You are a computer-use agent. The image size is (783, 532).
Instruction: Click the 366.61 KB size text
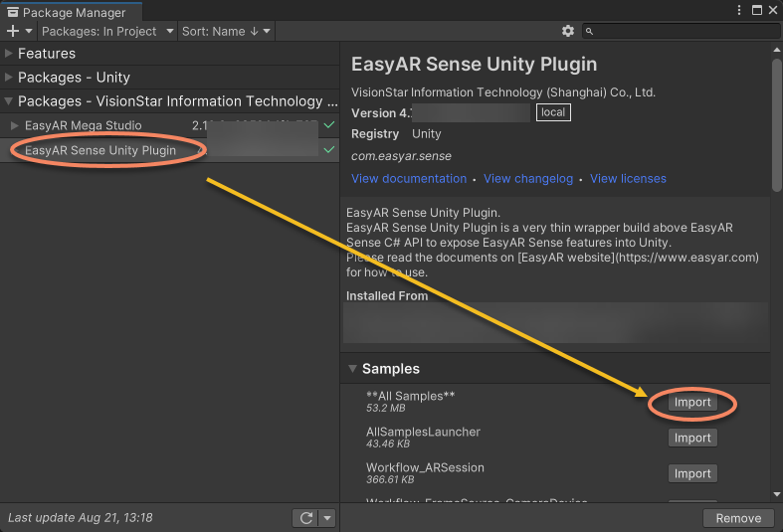(390, 479)
